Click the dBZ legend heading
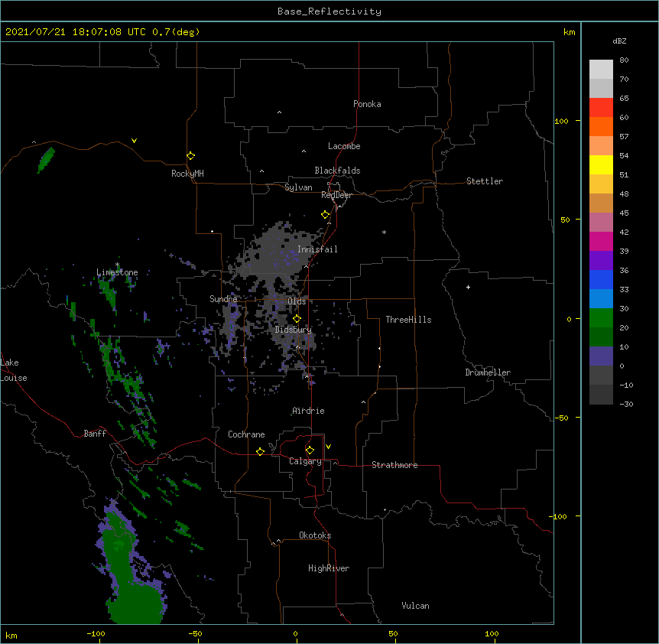This screenshot has width=659, height=644. [619, 41]
